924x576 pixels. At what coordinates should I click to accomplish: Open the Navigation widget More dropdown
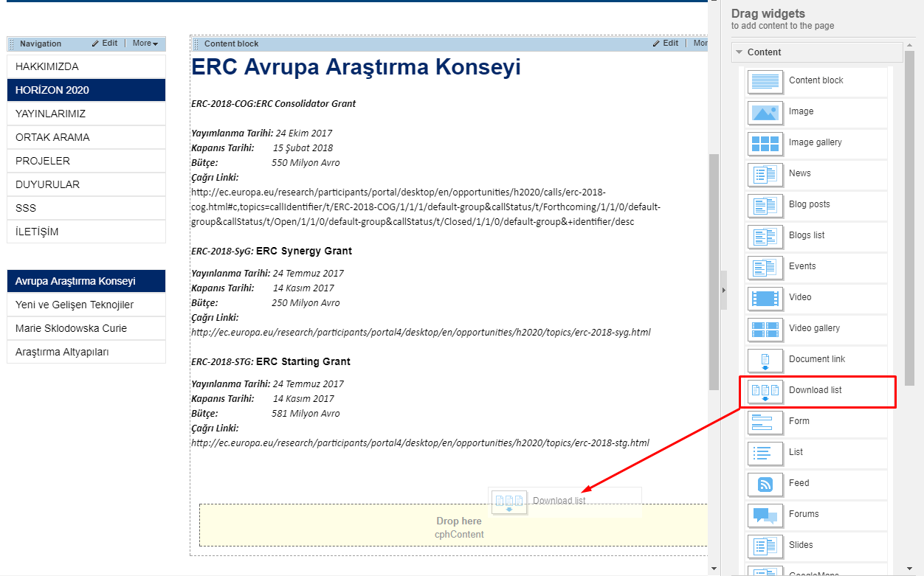[145, 44]
